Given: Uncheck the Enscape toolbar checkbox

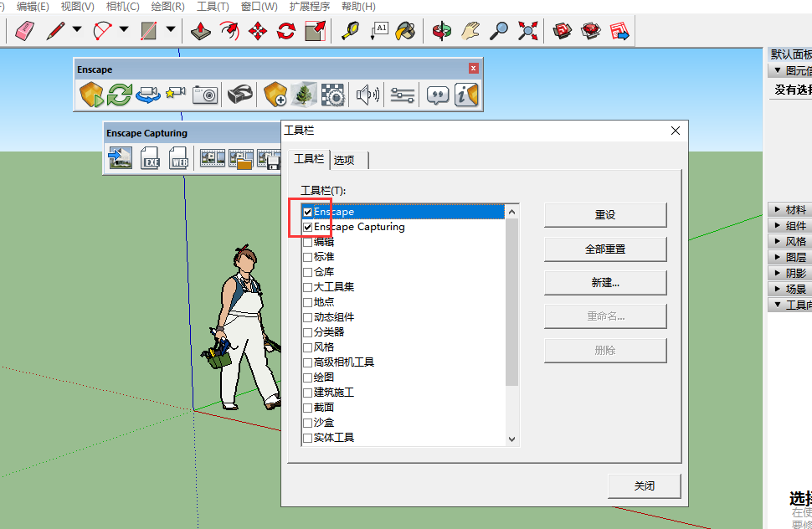Looking at the screenshot, I should 308,212.
